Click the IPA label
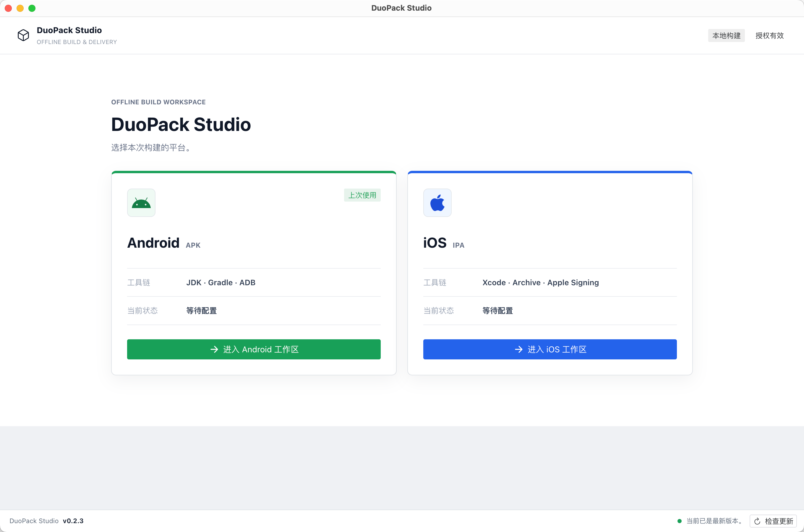The width and height of the screenshot is (804, 532). coord(458,245)
